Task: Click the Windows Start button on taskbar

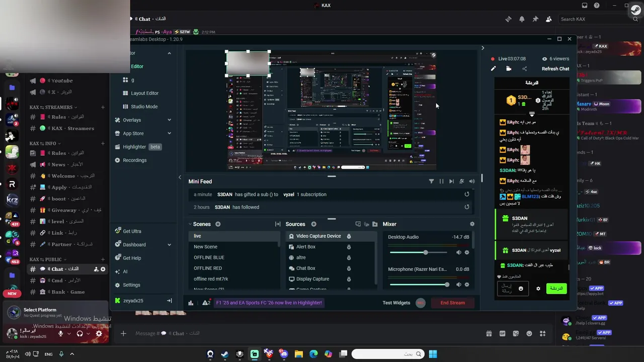Action: [433, 354]
